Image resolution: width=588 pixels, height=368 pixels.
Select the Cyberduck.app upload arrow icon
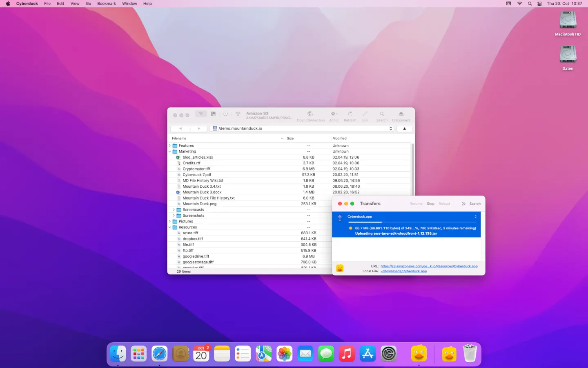tap(340, 218)
